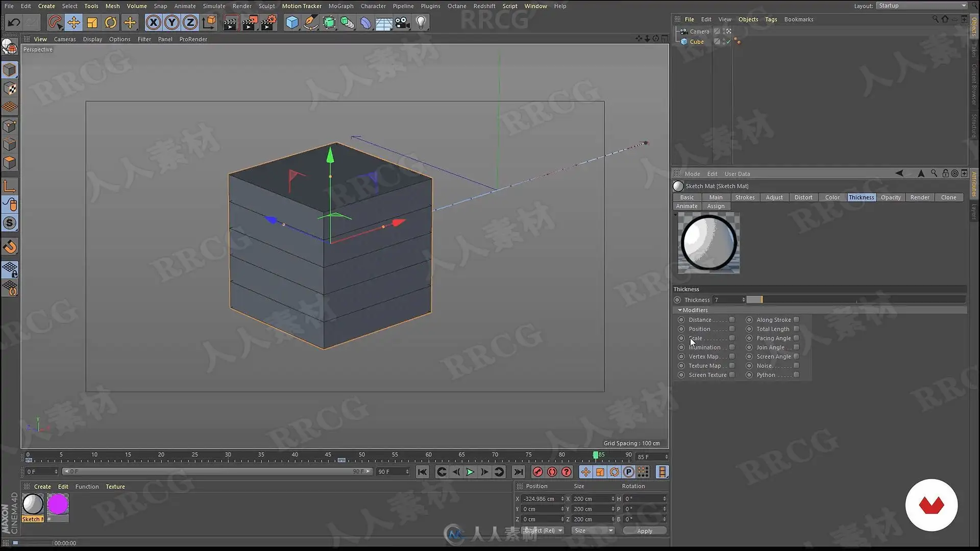Open the Edit Render Settings icon
Viewport: 980px width, 551px height.
coord(269,22)
